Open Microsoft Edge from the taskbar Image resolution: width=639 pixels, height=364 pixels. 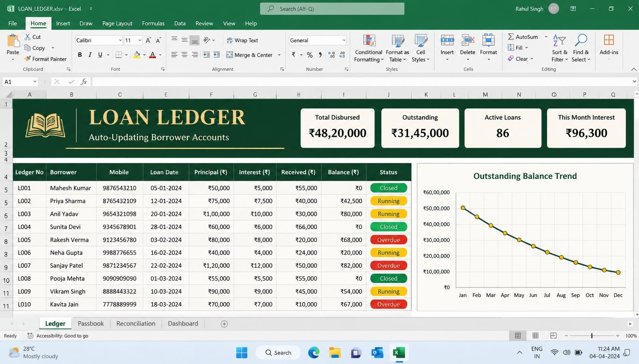tap(314, 352)
